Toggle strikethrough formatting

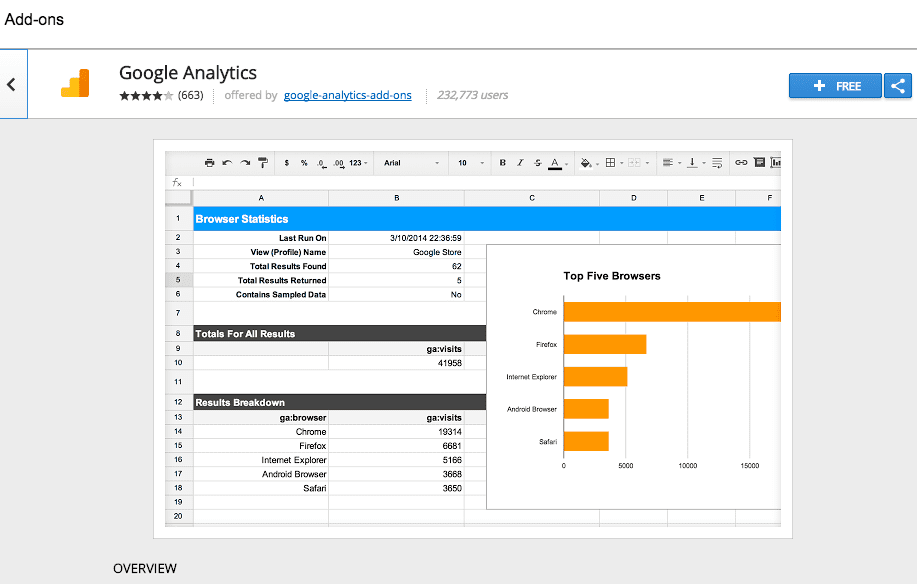(x=537, y=163)
